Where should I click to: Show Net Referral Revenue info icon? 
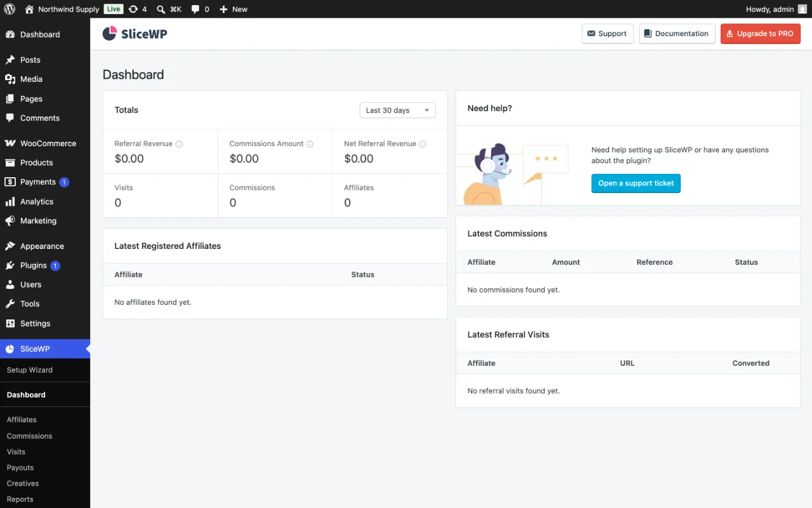(x=422, y=144)
